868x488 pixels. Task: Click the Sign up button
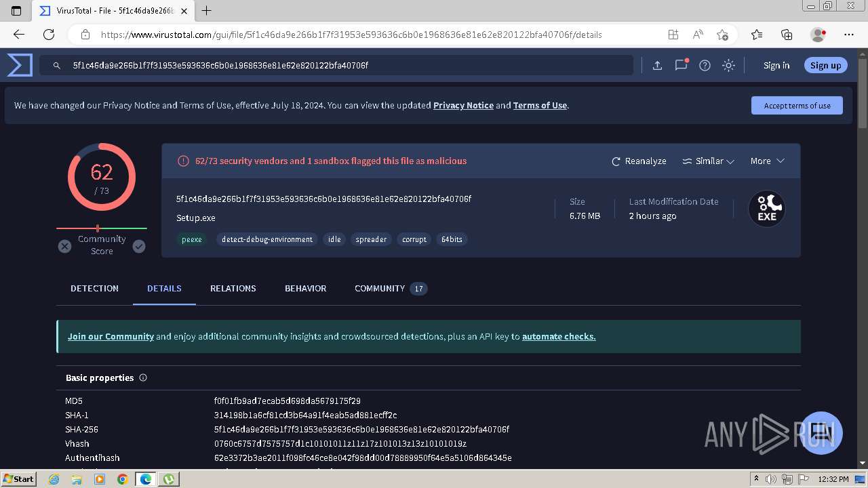pos(825,66)
